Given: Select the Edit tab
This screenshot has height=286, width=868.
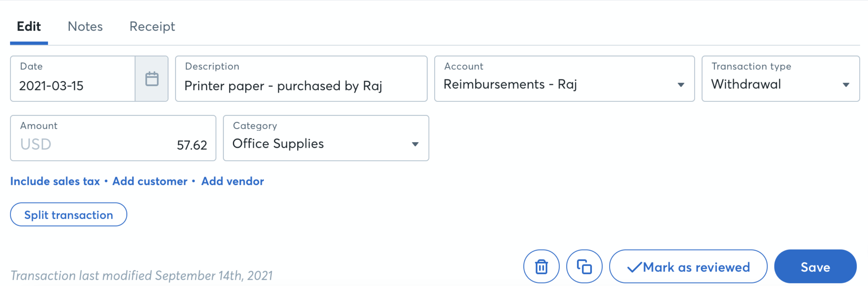Looking at the screenshot, I should (29, 26).
